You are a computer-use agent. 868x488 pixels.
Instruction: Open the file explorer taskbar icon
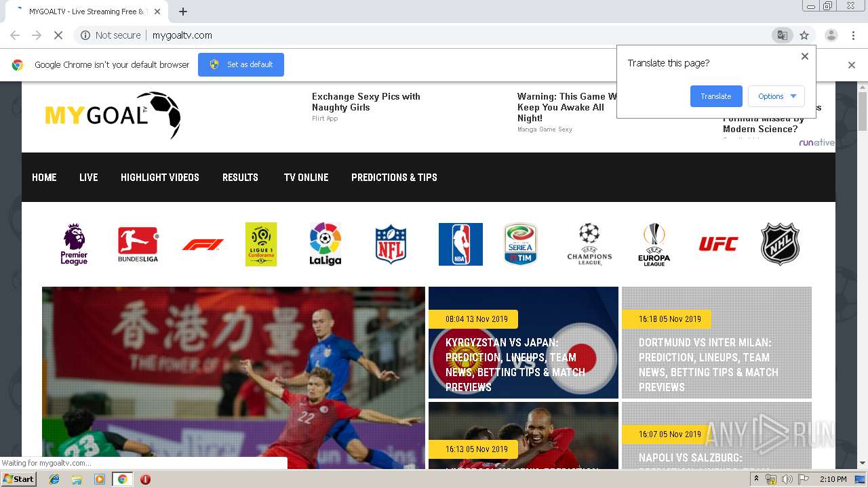tap(77, 479)
